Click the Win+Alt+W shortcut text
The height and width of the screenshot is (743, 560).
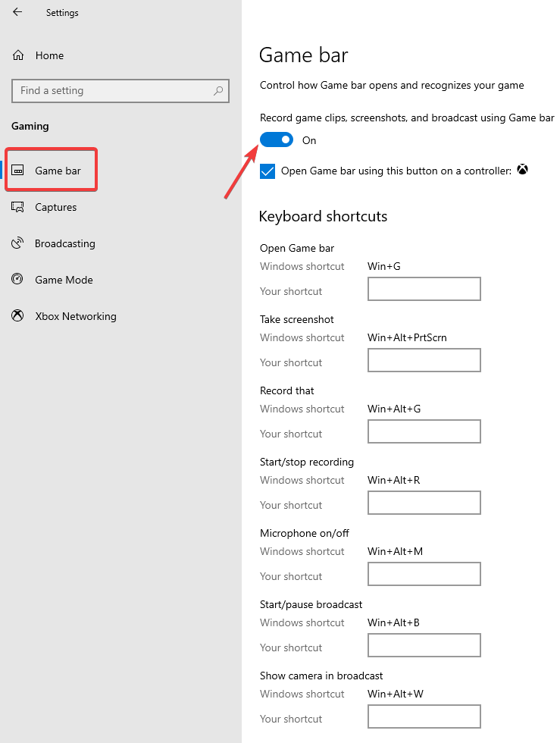tap(395, 694)
